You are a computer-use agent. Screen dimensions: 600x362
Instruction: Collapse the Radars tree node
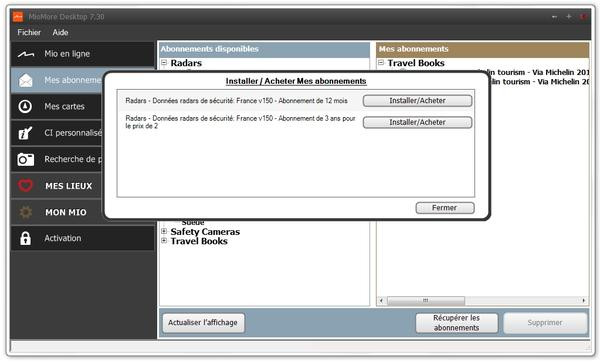[x=164, y=62]
